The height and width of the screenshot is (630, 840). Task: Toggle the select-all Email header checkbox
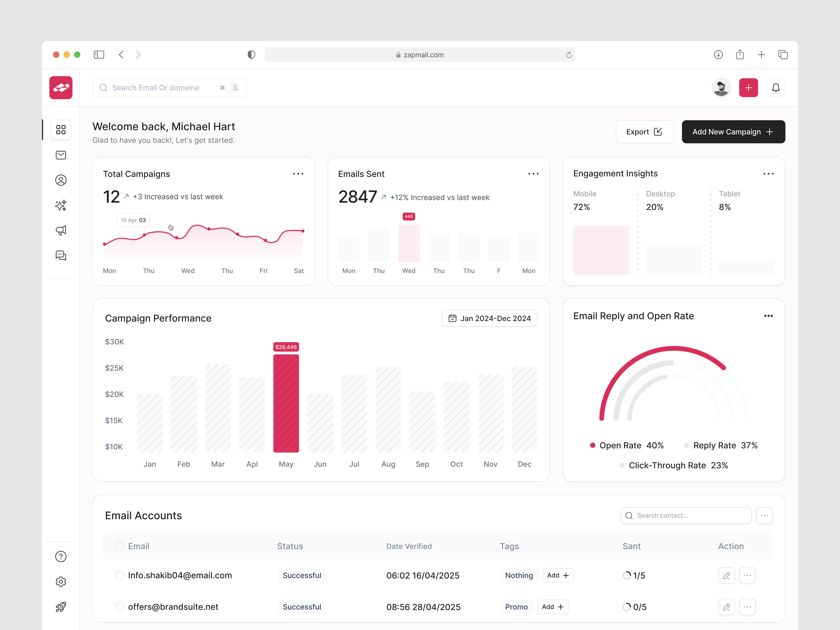click(x=120, y=546)
